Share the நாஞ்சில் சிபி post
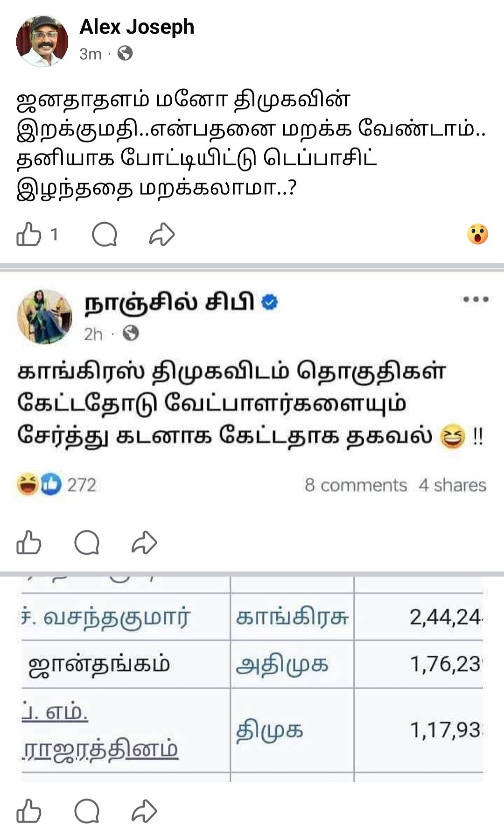This screenshot has width=504, height=836. tap(144, 543)
